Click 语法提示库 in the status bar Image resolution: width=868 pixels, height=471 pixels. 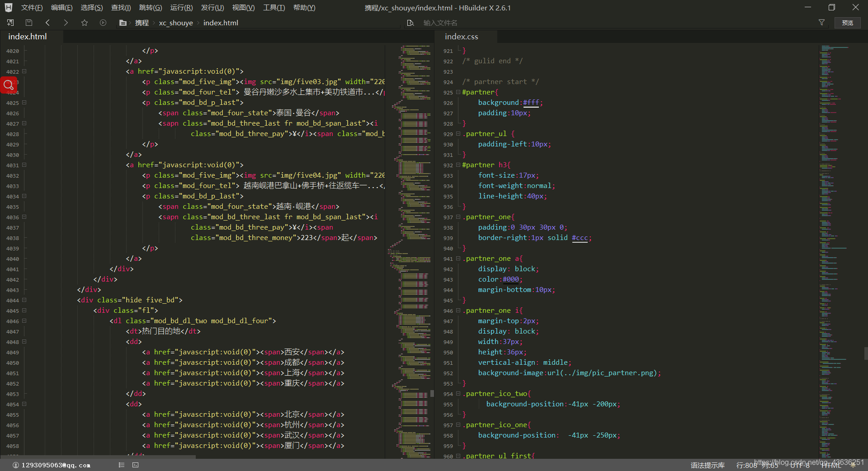point(708,465)
